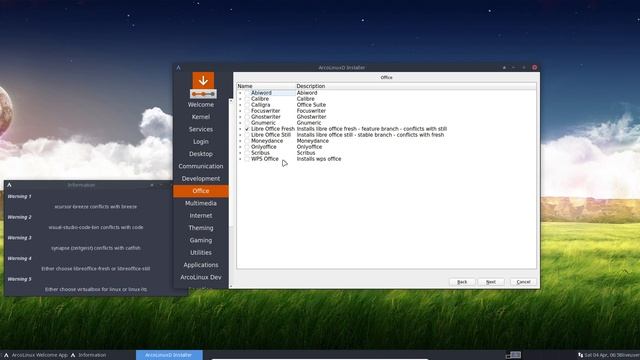Click the ArcoLinux logo in installer title bar
The image size is (640, 360).
click(178, 67)
